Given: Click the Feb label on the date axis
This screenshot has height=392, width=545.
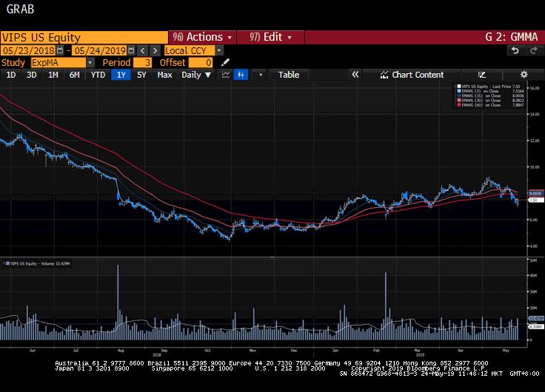Looking at the screenshot, I should pyautogui.click(x=376, y=351).
